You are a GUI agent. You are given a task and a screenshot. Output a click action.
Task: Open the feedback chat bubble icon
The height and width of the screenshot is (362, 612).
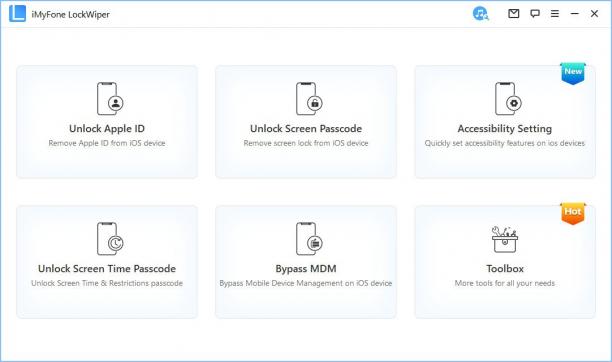coord(535,14)
